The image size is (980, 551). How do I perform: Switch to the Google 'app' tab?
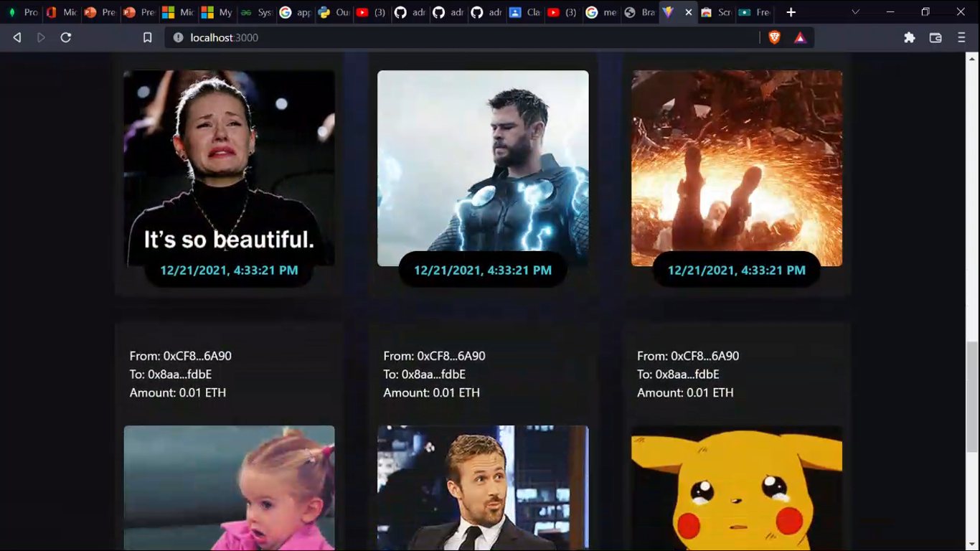[x=294, y=12]
